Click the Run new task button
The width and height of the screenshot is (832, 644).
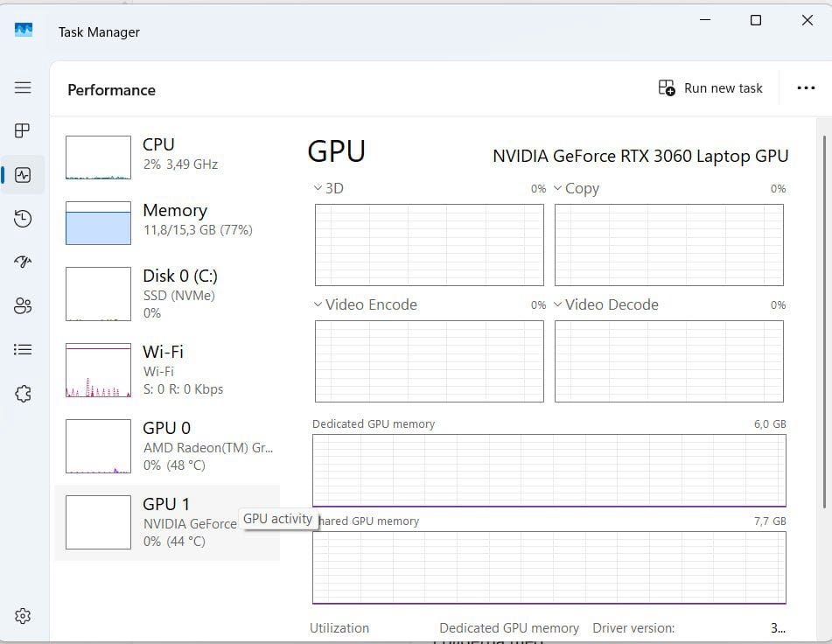point(710,88)
